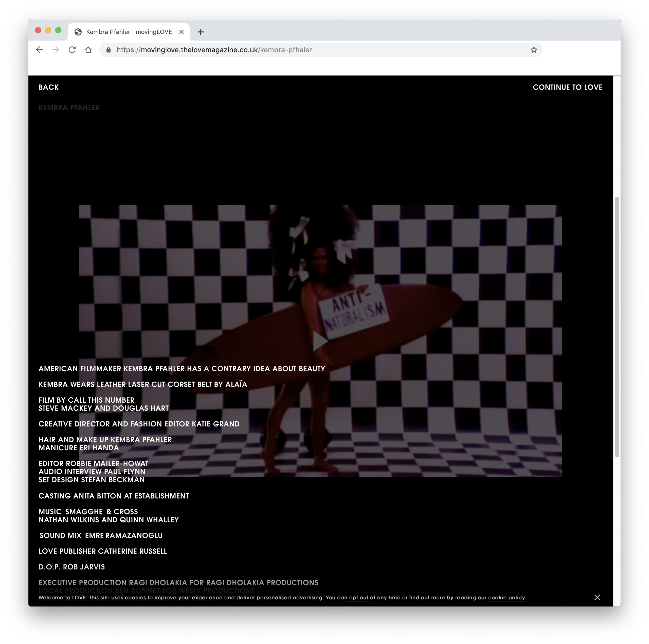
Task: Open the cookie policy link
Action: [506, 598]
